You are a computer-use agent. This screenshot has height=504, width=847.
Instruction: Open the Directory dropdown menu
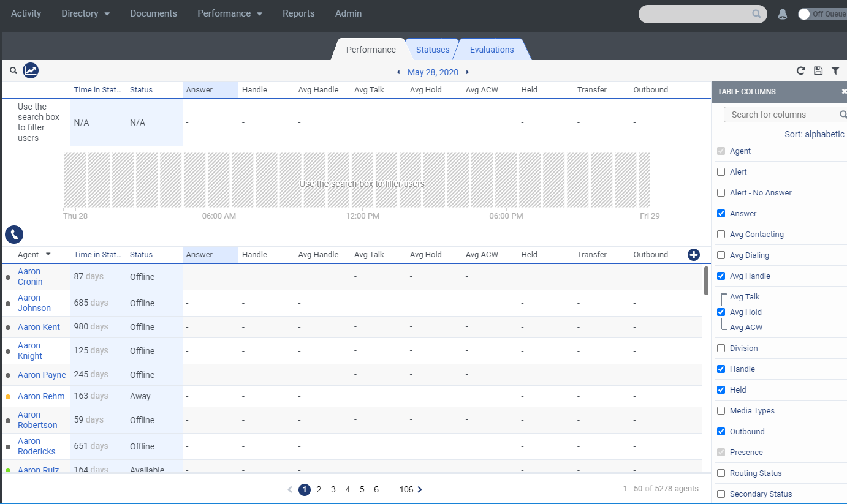85,13
